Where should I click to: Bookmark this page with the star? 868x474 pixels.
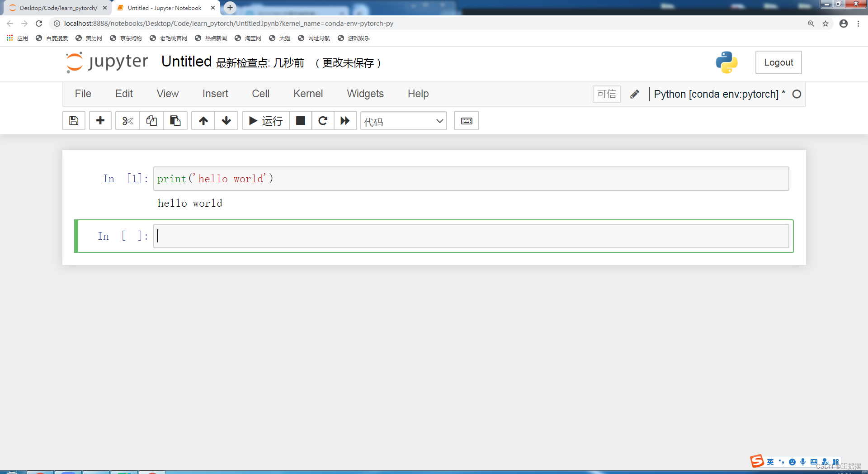coord(826,24)
